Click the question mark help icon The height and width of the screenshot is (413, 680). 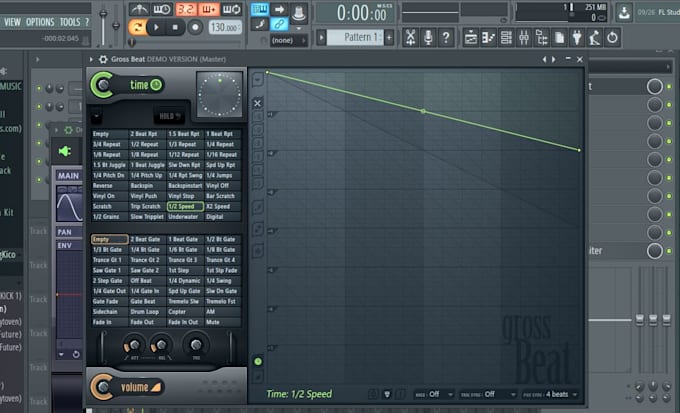446,38
